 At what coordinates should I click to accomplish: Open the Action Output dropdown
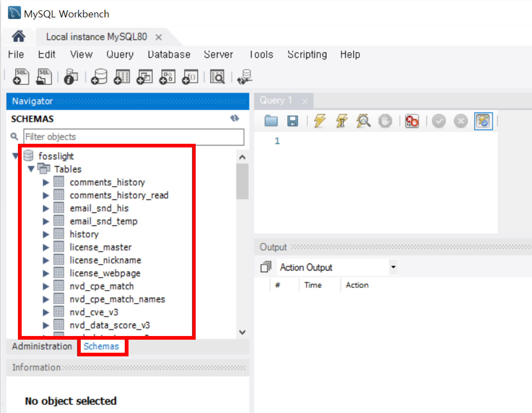point(393,267)
